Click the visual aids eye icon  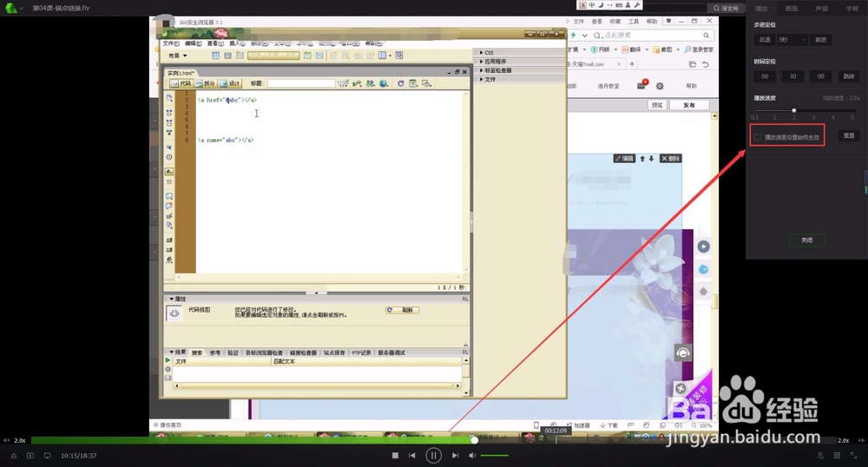426,83
